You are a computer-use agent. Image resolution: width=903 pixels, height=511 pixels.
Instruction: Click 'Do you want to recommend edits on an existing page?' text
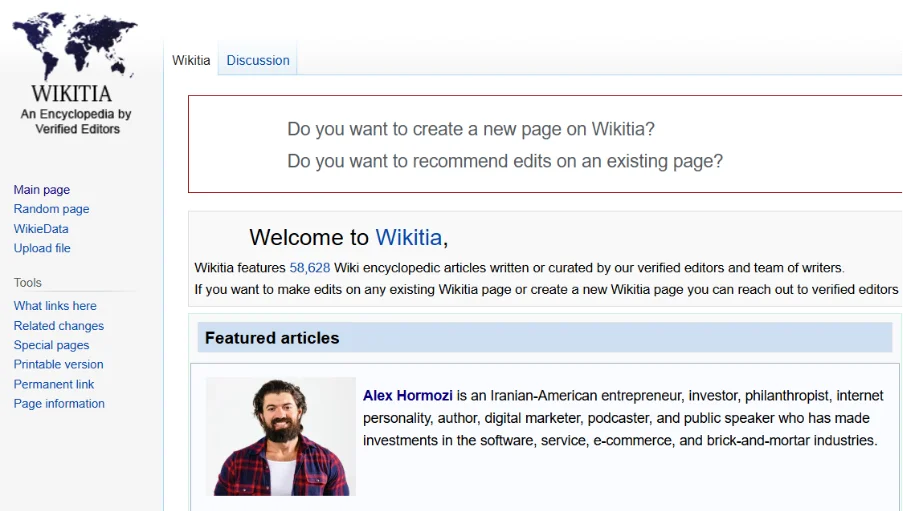[505, 161]
